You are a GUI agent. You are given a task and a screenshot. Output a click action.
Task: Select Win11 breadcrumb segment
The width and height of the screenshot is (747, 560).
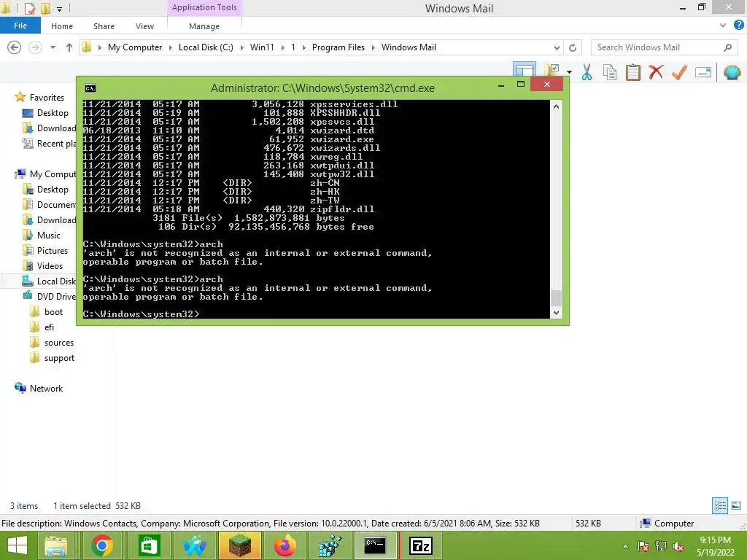pos(262,47)
